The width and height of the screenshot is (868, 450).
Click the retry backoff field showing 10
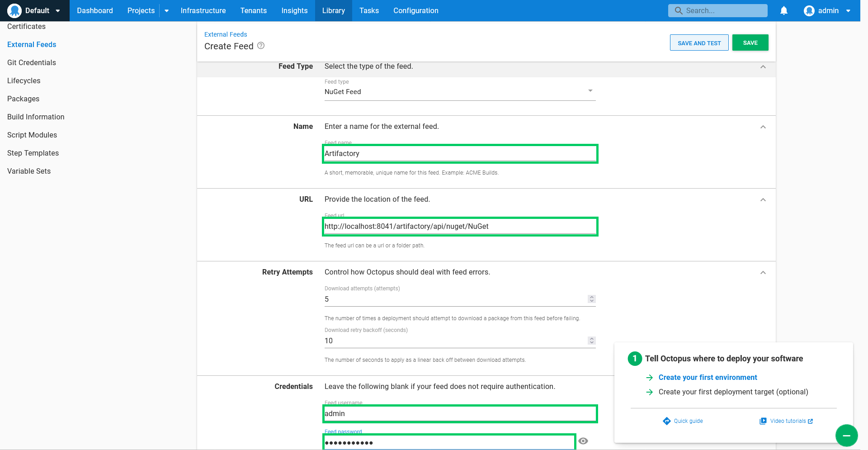pyautogui.click(x=456, y=341)
